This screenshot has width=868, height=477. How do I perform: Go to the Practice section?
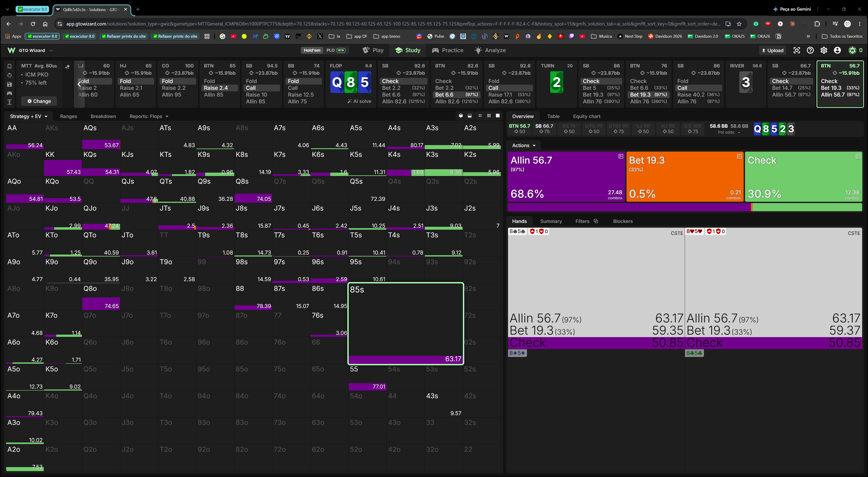click(x=448, y=50)
